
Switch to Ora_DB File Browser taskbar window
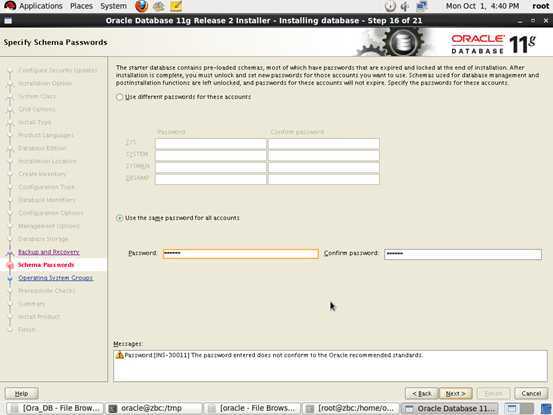(55, 408)
